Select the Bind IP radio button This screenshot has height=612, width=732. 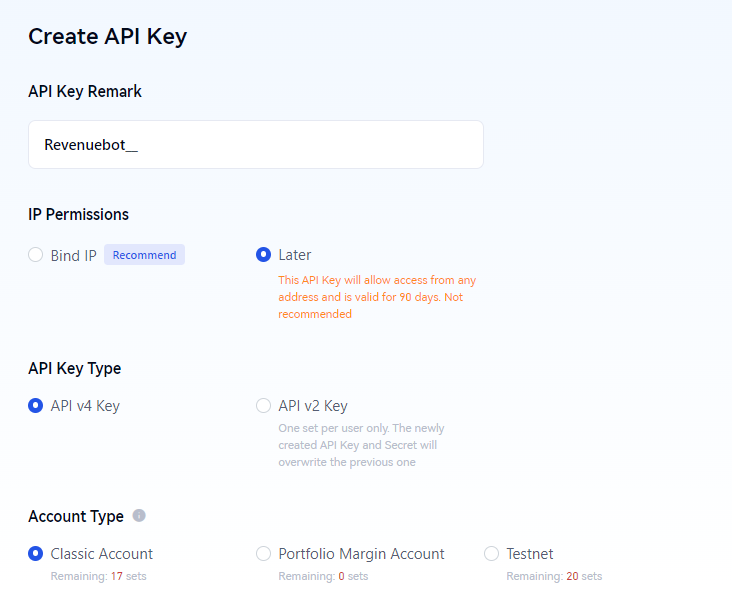click(x=35, y=255)
